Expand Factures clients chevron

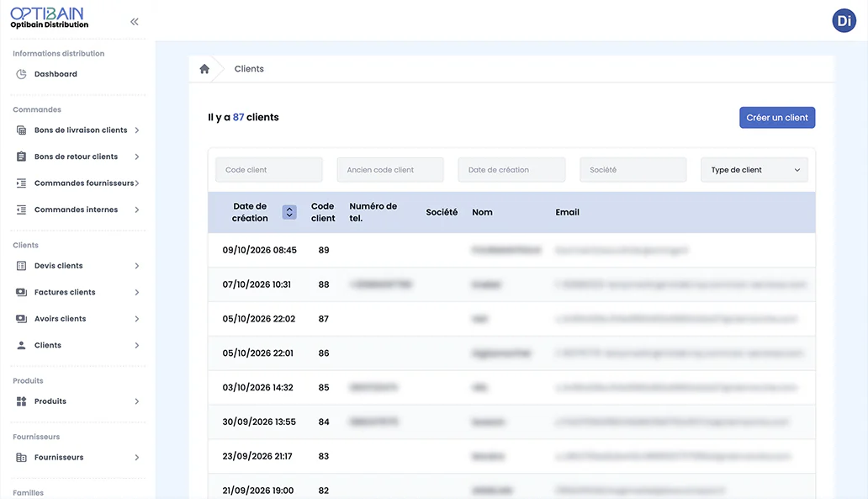point(137,293)
